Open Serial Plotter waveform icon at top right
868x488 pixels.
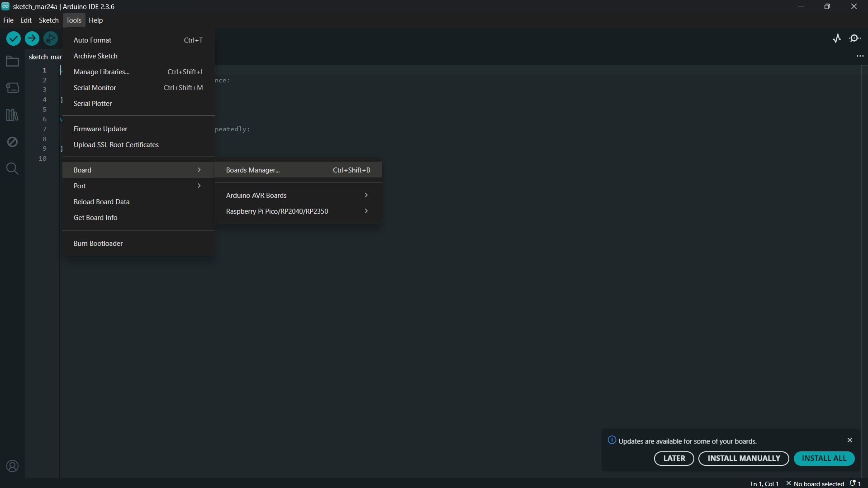837,38
